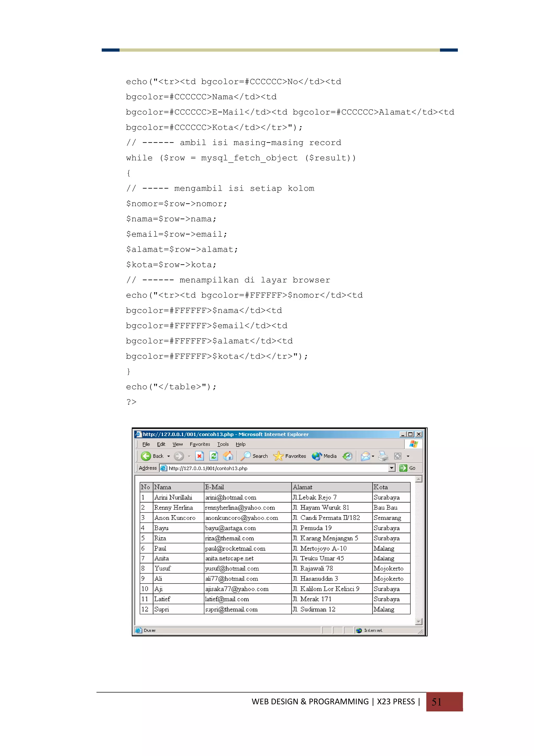Click the greyed-out toolbar icon beside Print

[x=397, y=456]
